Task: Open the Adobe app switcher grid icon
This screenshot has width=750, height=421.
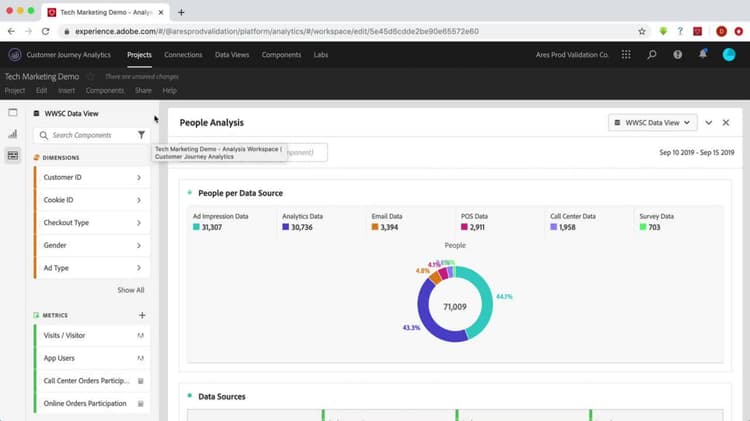Action: tap(626, 55)
